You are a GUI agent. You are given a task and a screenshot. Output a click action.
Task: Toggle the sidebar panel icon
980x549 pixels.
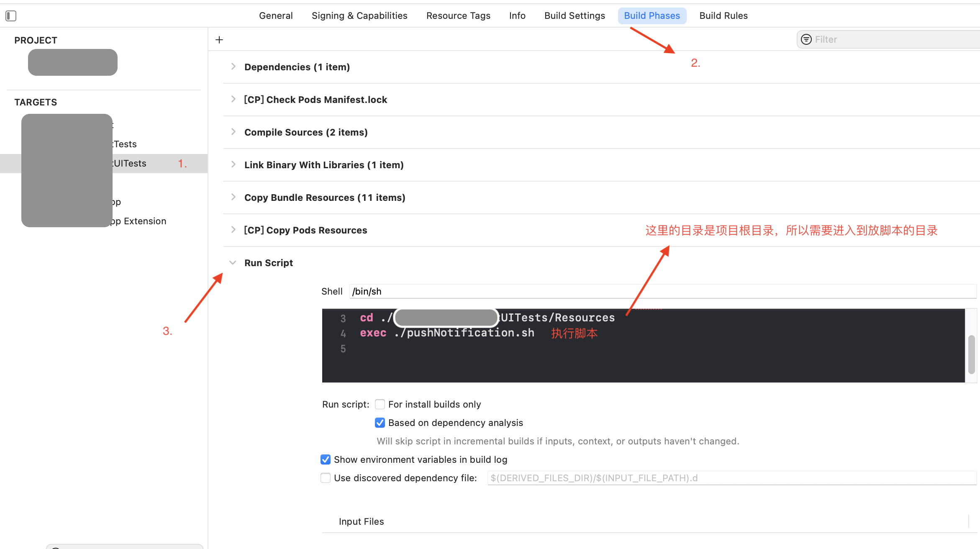[11, 16]
